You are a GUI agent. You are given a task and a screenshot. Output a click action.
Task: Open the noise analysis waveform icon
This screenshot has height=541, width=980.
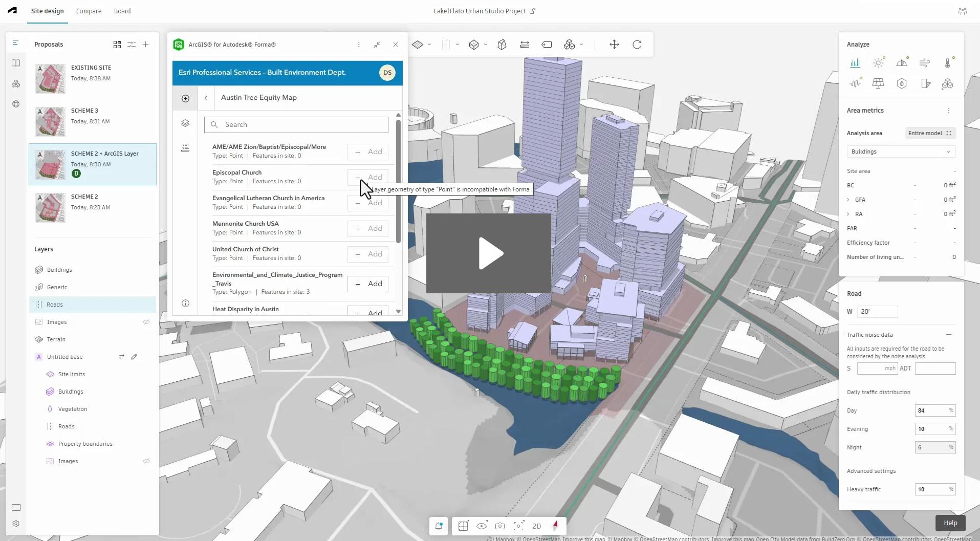tap(855, 83)
